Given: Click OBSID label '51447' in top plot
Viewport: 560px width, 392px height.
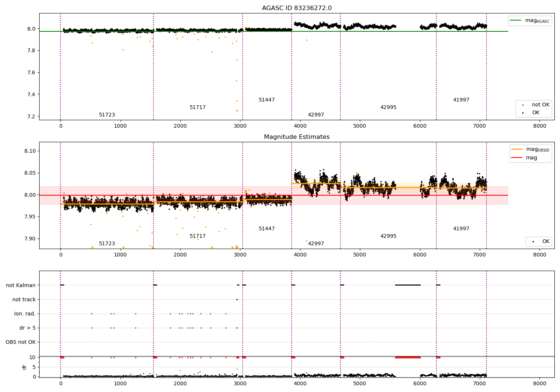Looking at the screenshot, I should coord(267,100).
